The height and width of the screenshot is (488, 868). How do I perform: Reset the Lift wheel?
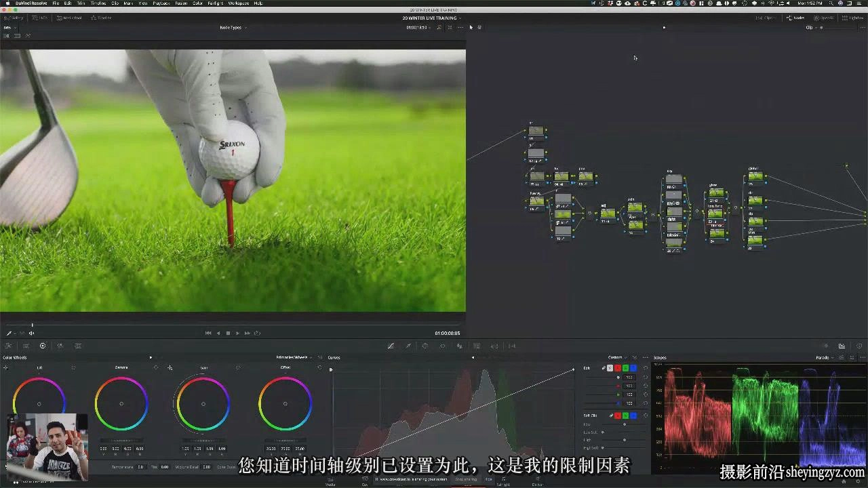[73, 367]
